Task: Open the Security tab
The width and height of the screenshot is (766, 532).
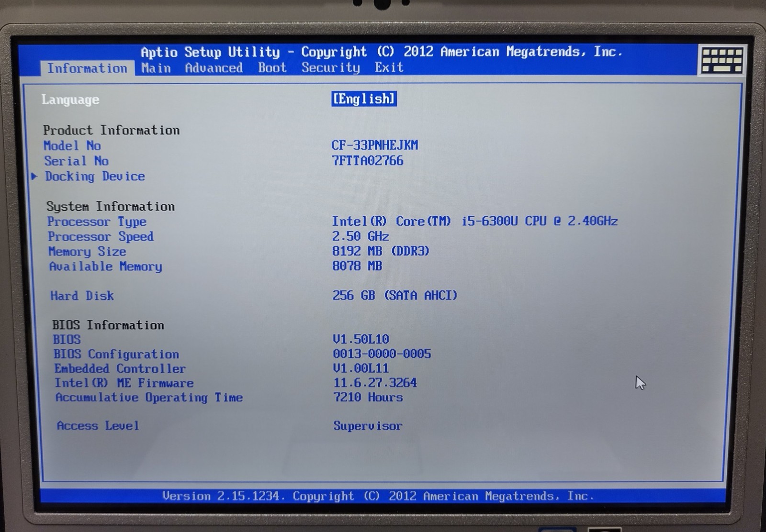Action: pyautogui.click(x=330, y=67)
